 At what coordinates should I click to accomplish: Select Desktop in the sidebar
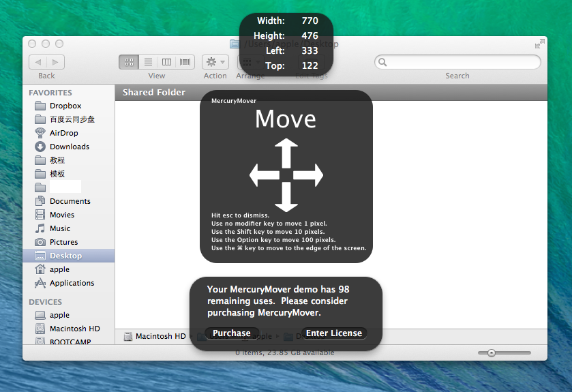click(x=69, y=256)
